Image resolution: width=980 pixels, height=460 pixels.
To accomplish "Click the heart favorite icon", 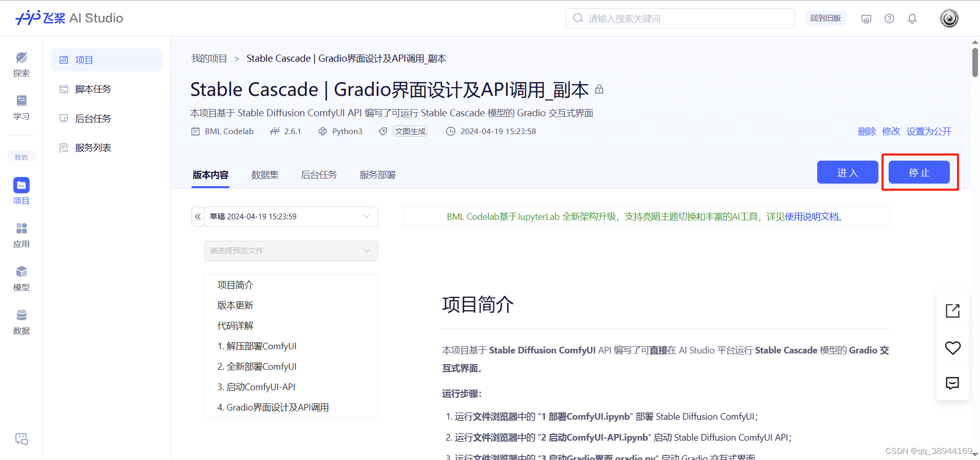I will point(952,348).
